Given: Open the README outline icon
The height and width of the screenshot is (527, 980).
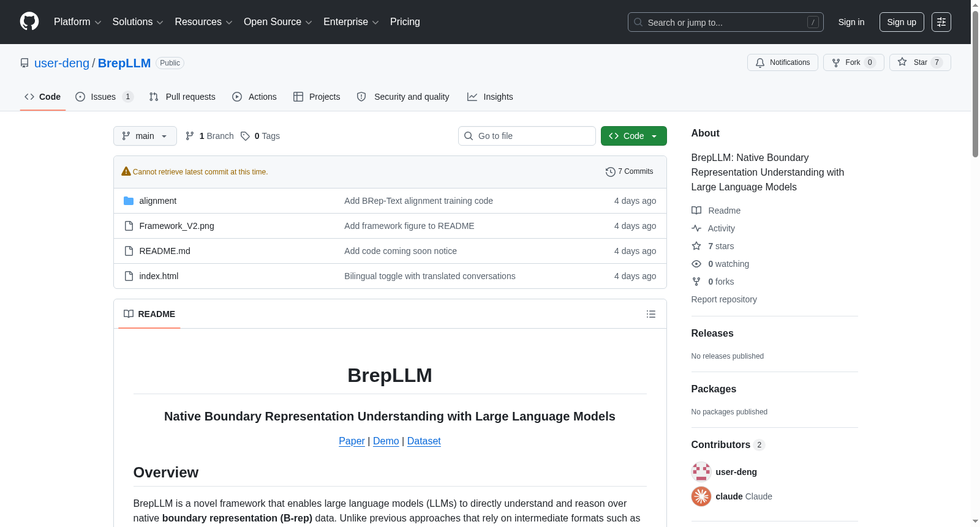Looking at the screenshot, I should 651,314.
